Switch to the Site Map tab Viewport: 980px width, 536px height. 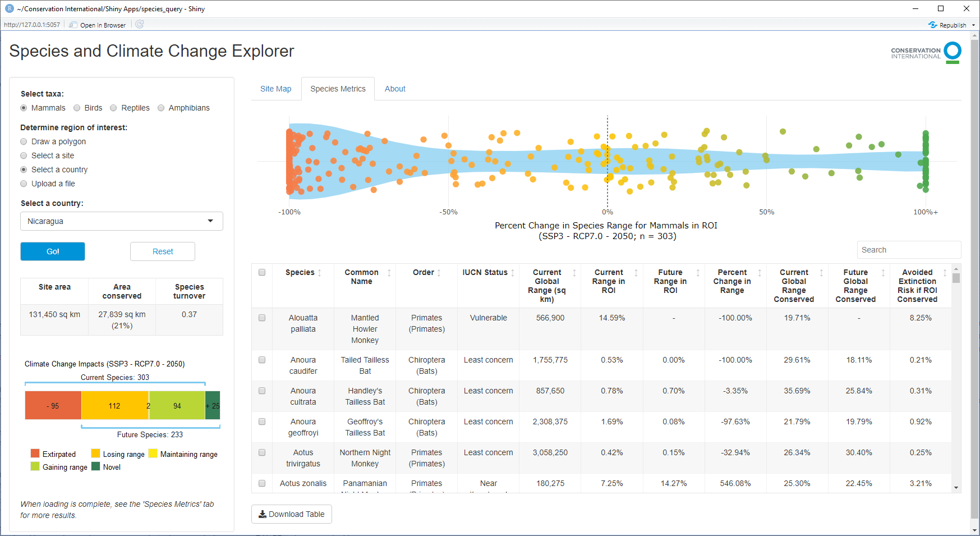coord(275,89)
